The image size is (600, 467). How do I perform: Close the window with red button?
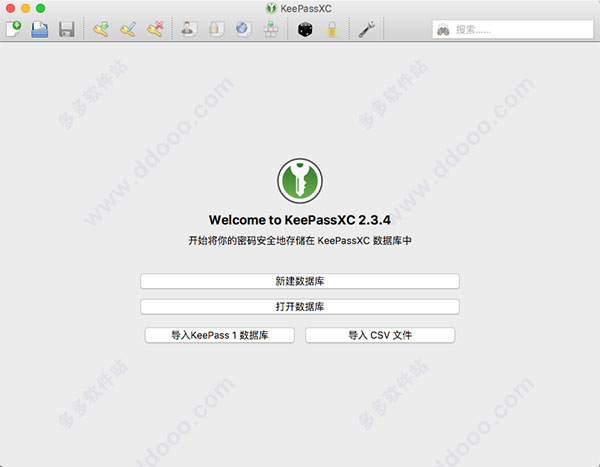10,8
